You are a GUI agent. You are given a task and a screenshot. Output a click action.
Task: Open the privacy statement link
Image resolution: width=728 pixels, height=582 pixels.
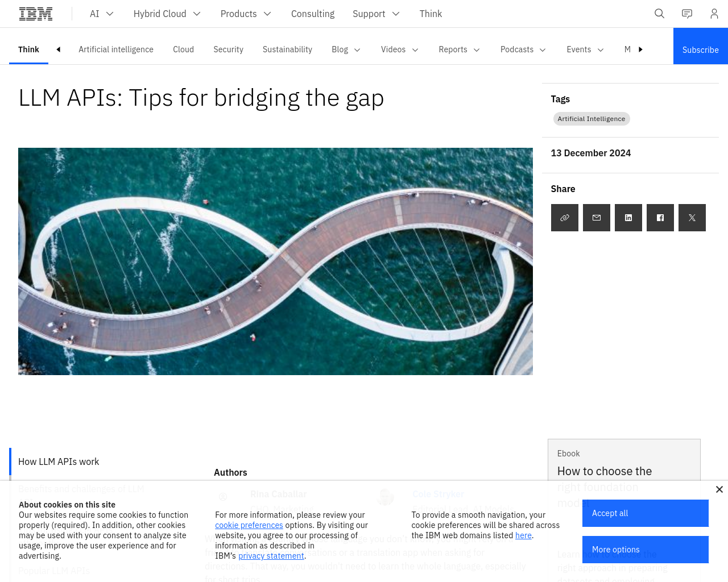(x=271, y=556)
